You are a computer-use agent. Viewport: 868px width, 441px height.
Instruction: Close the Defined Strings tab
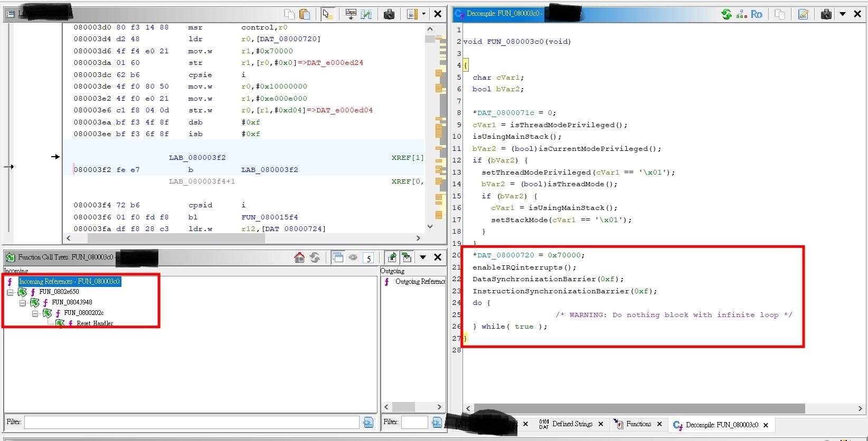click(x=601, y=424)
